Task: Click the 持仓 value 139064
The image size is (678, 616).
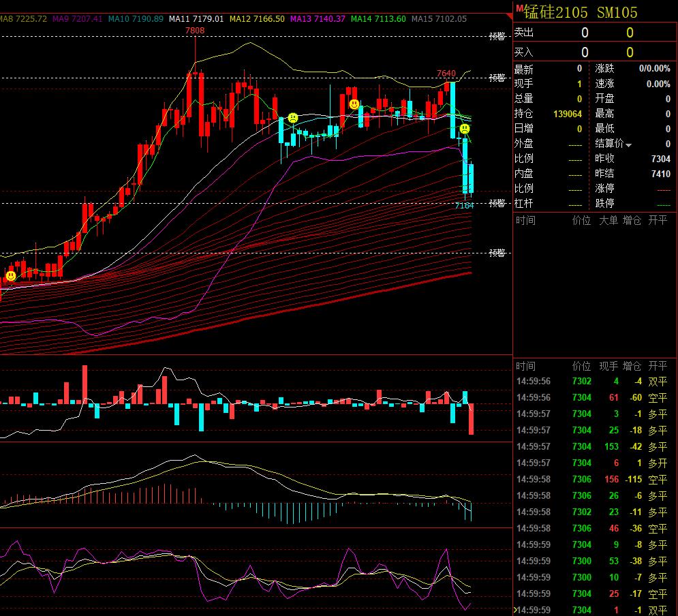Action: click(x=568, y=114)
